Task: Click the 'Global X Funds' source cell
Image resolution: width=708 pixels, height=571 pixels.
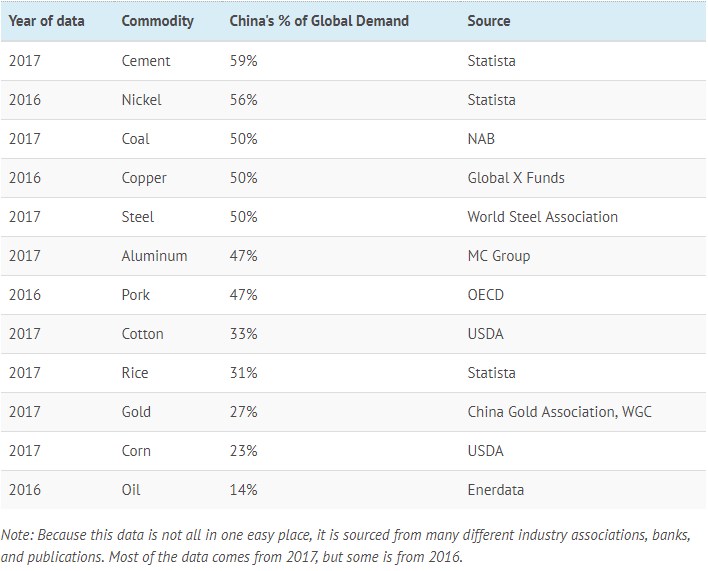Action: coord(516,178)
